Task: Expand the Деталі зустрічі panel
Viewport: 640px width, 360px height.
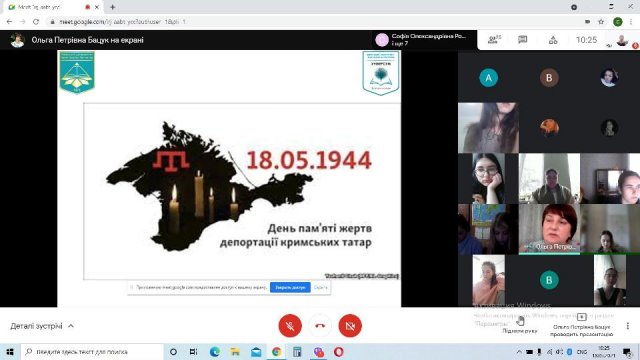Action: point(42,326)
